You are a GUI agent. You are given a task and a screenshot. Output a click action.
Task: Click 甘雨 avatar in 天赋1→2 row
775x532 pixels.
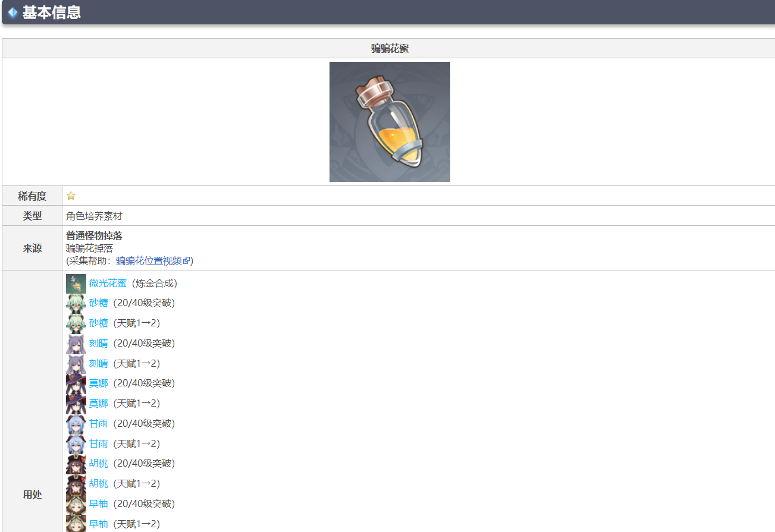76,445
